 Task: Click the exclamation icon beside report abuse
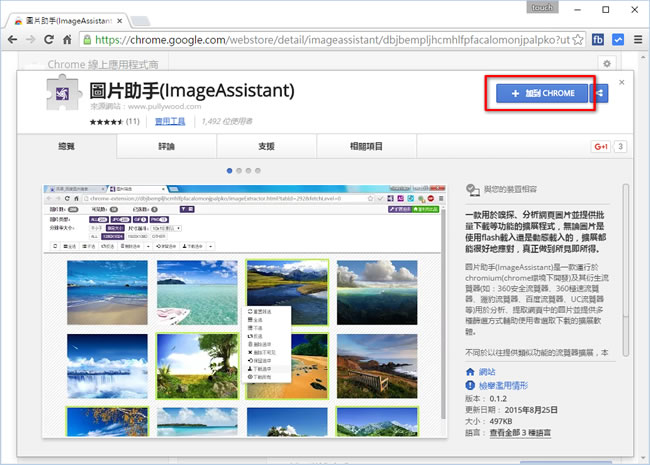tap(470, 386)
